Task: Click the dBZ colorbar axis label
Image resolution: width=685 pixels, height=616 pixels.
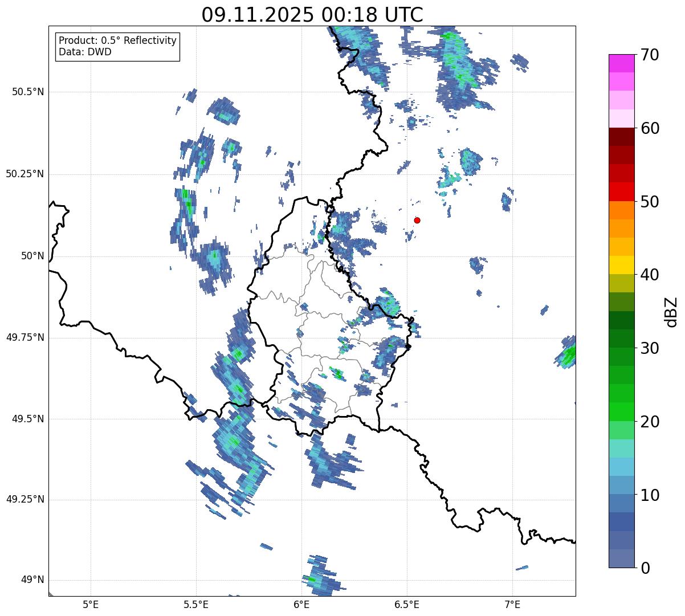Action: (671, 311)
